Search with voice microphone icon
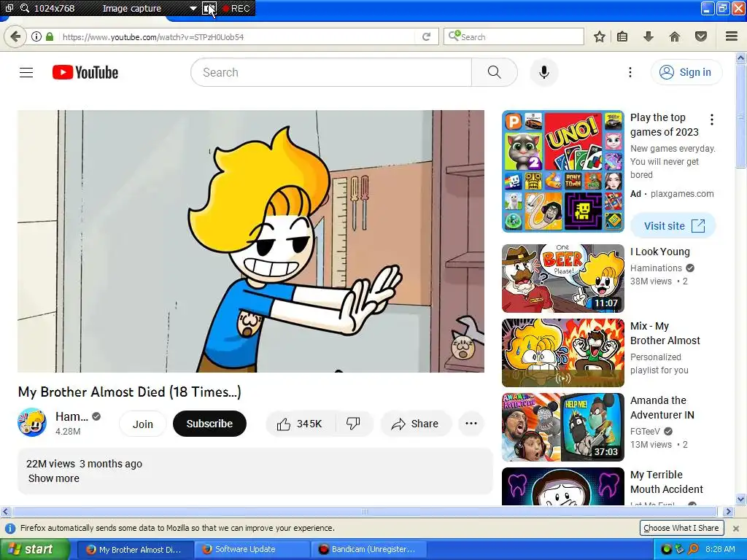Viewport: 747px width, 560px height. tap(544, 72)
